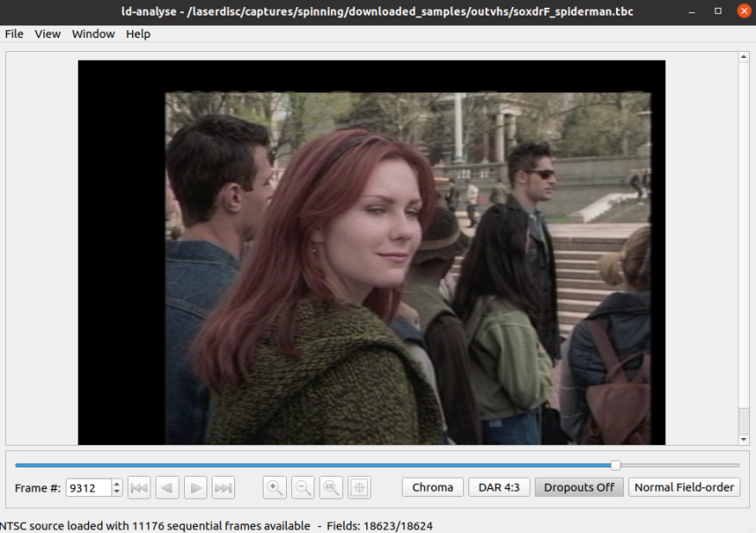Toggle the Chroma display button
The image size is (756, 533).
click(433, 487)
